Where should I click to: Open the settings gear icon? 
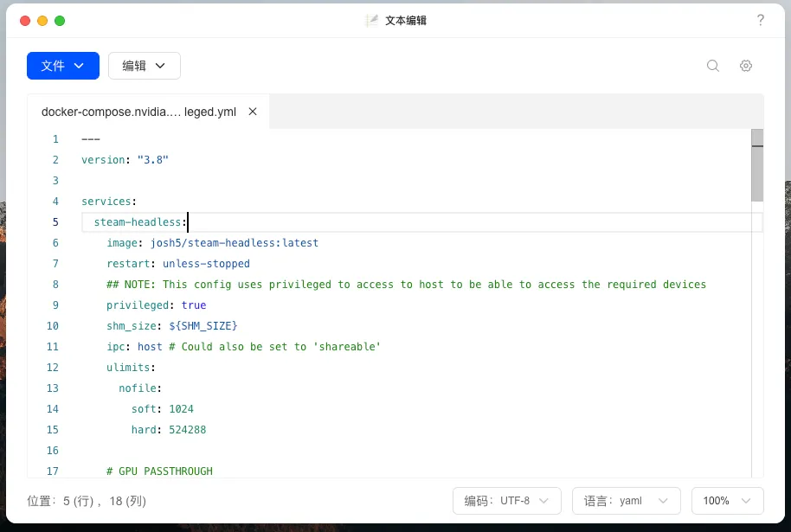[x=746, y=66]
